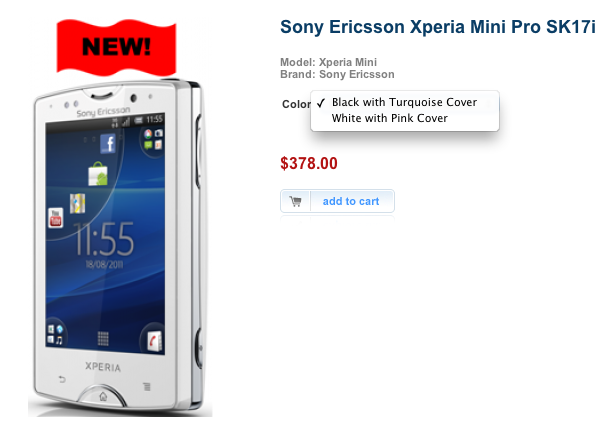Viewport: 609px width, 431px height.
Task: Click the add to cart button
Action: tap(337, 201)
